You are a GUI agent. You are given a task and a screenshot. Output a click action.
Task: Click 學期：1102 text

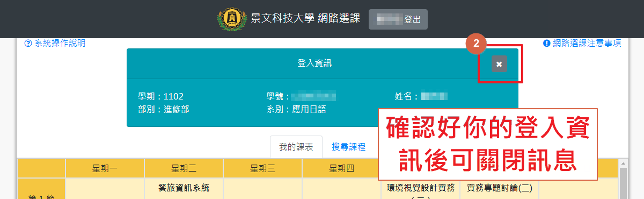click(x=160, y=97)
